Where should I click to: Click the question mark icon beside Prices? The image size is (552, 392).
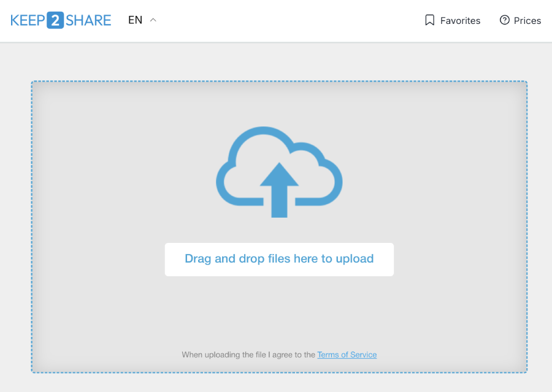(x=505, y=20)
